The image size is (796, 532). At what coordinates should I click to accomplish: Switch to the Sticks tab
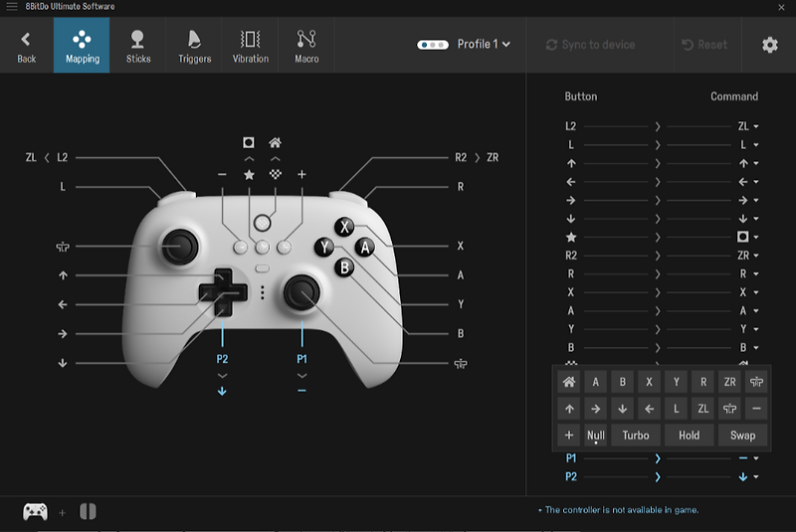(x=138, y=46)
